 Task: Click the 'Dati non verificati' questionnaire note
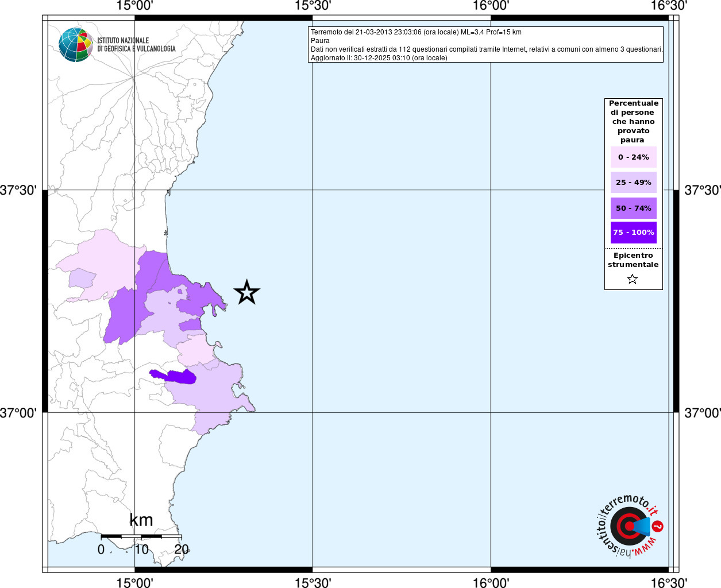click(x=487, y=49)
